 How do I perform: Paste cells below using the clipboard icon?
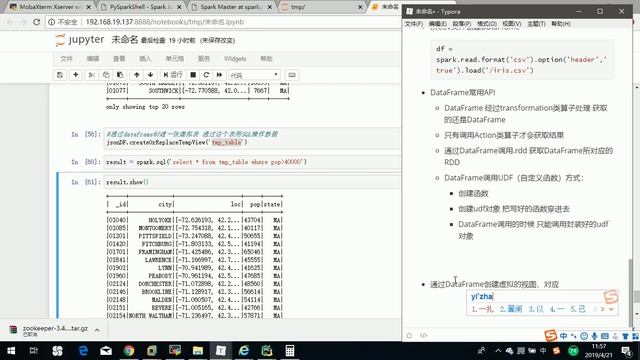point(120,75)
